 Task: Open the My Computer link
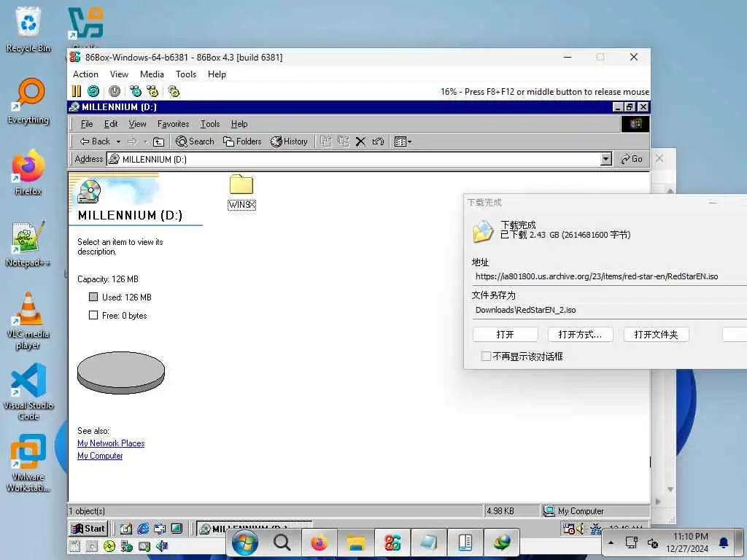[x=100, y=456]
